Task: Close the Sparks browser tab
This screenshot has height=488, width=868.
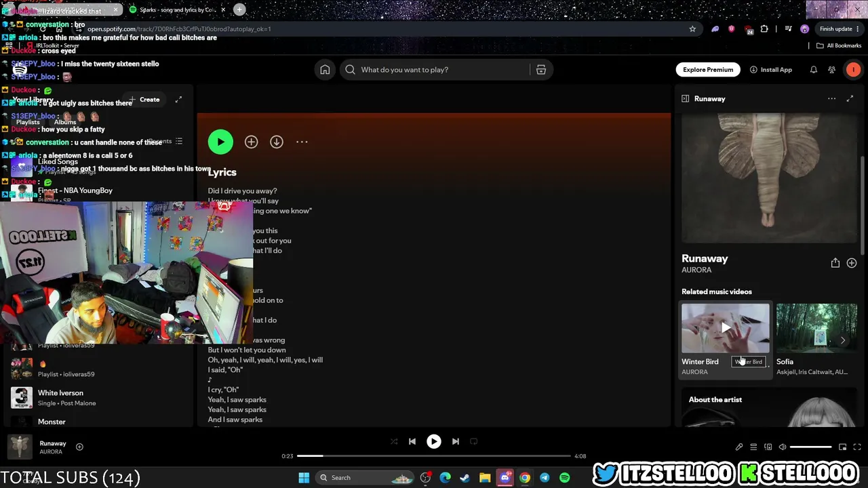Action: click(x=222, y=10)
